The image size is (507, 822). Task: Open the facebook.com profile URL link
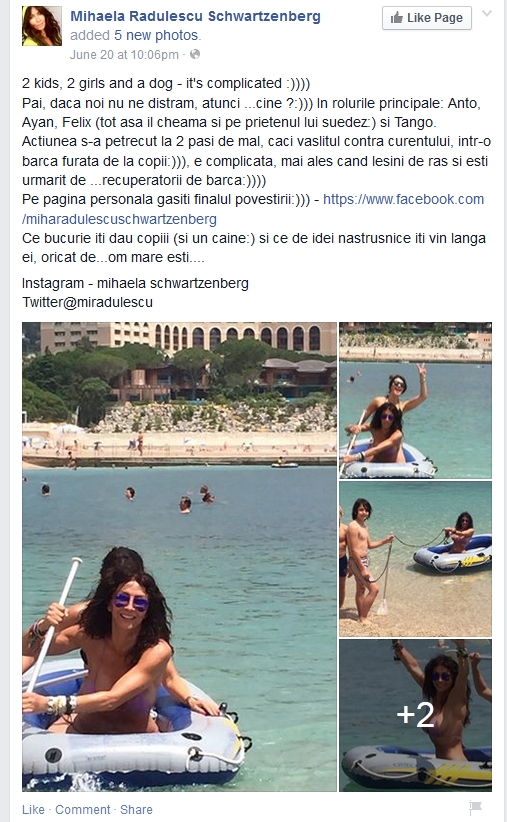click(x=403, y=199)
